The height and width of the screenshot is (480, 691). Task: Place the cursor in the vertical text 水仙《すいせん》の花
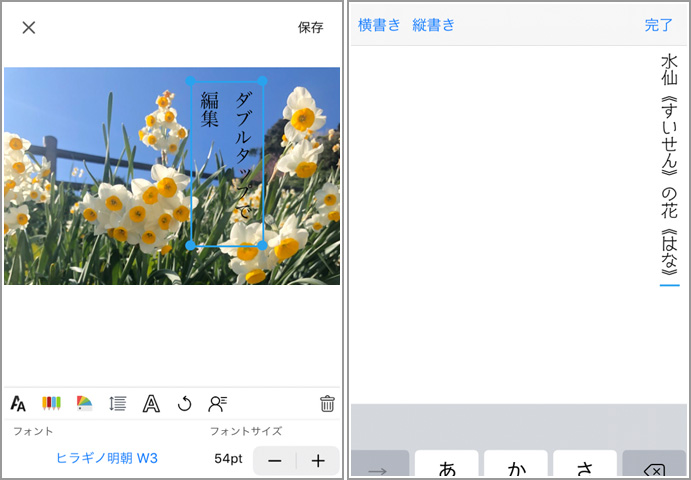669,165
